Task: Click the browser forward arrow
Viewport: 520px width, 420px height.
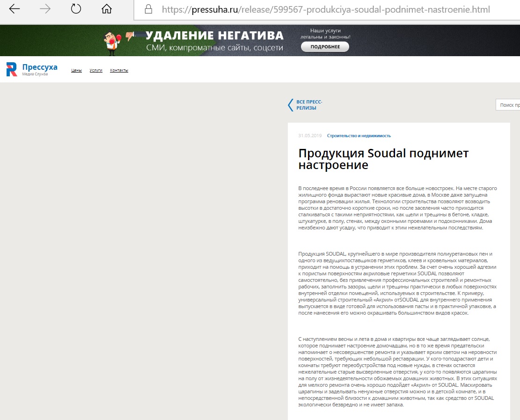Action: (x=45, y=9)
